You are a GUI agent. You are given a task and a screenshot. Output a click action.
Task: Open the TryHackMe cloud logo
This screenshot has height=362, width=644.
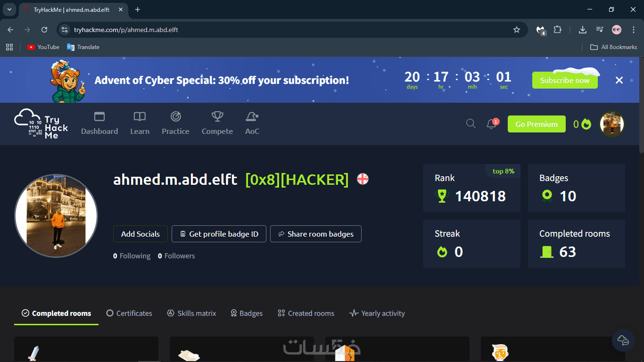pos(41,124)
